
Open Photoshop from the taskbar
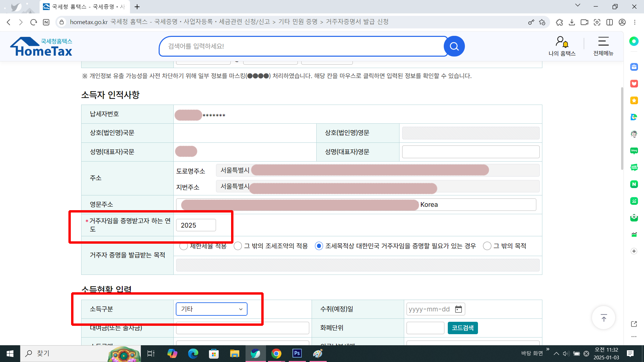tap(297, 353)
